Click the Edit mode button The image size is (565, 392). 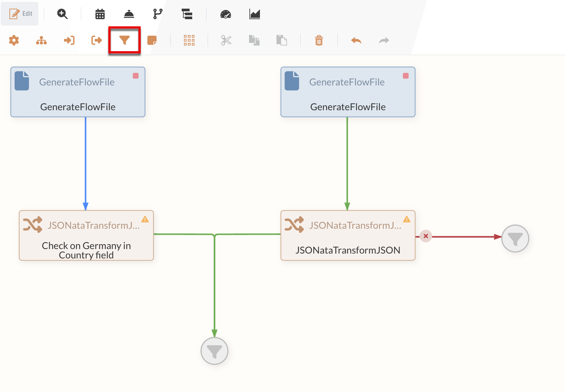pyautogui.click(x=20, y=14)
